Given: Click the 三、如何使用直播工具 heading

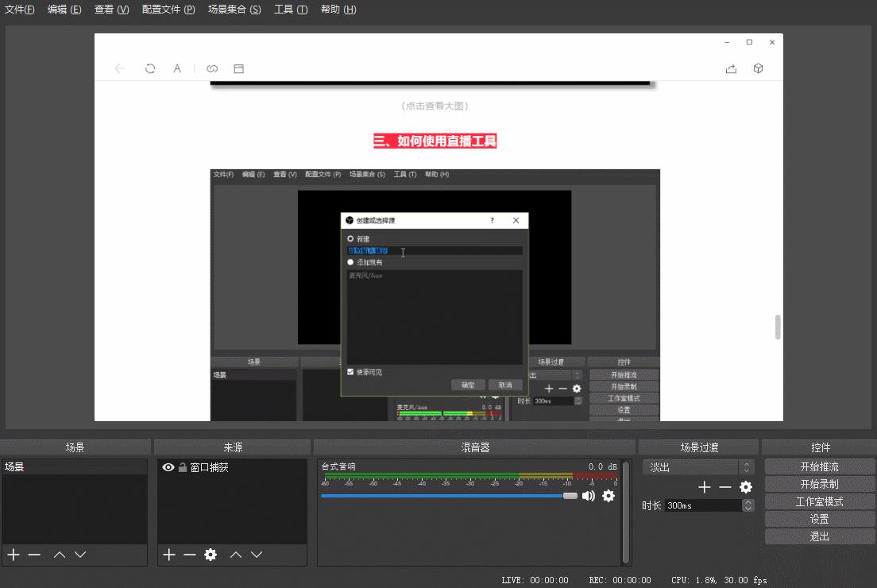Looking at the screenshot, I should pyautogui.click(x=435, y=141).
